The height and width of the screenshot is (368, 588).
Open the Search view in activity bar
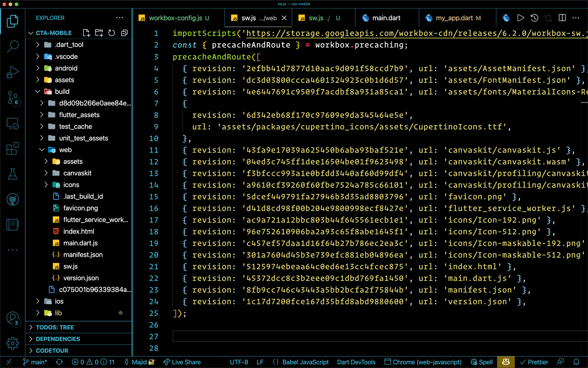(x=13, y=46)
